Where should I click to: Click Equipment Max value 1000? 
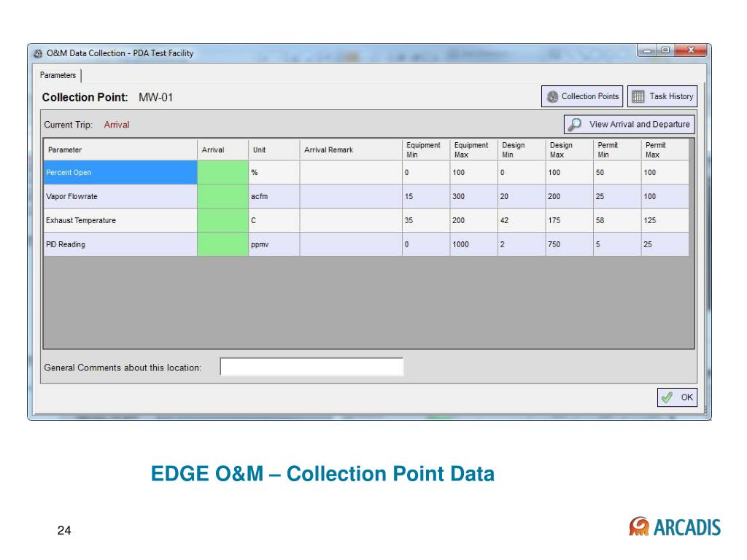click(473, 244)
